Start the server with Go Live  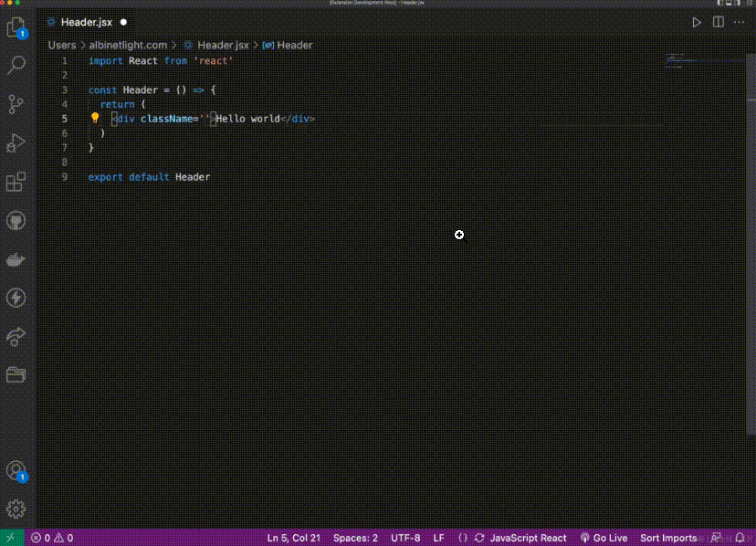604,537
